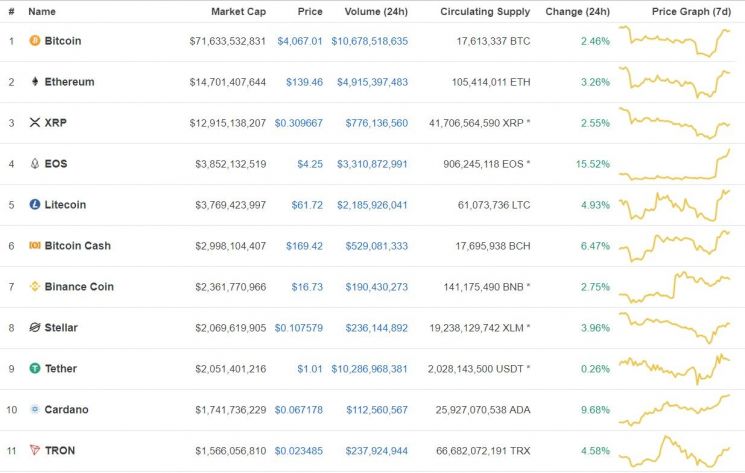745x473 pixels.
Task: Click the Ethereum logo icon
Action: click(x=35, y=82)
